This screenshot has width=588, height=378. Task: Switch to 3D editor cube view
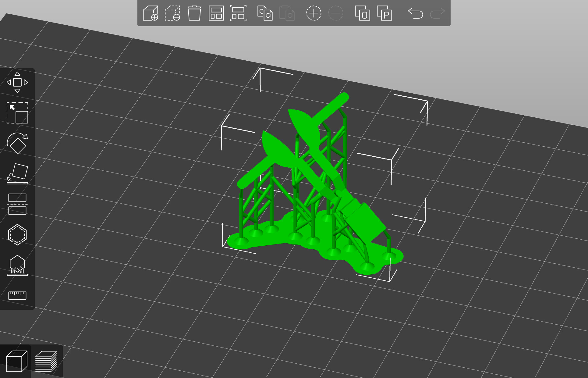(16, 361)
